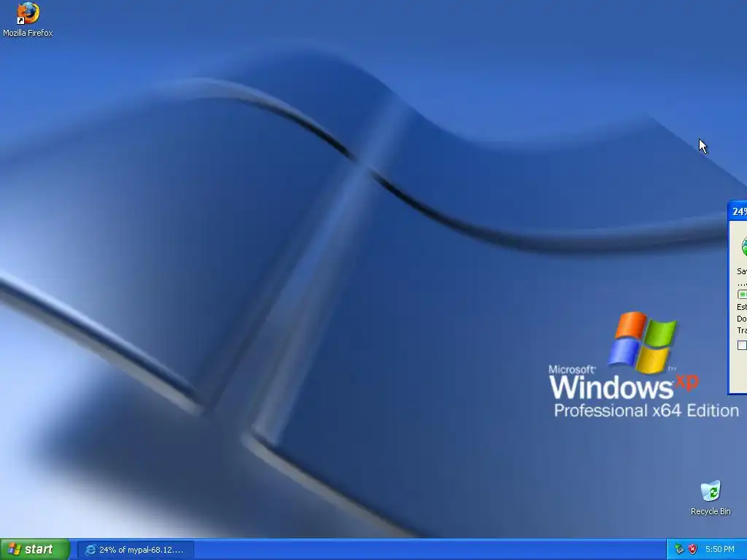Click the red security shield tray icon
747x560 pixels.
click(693, 549)
